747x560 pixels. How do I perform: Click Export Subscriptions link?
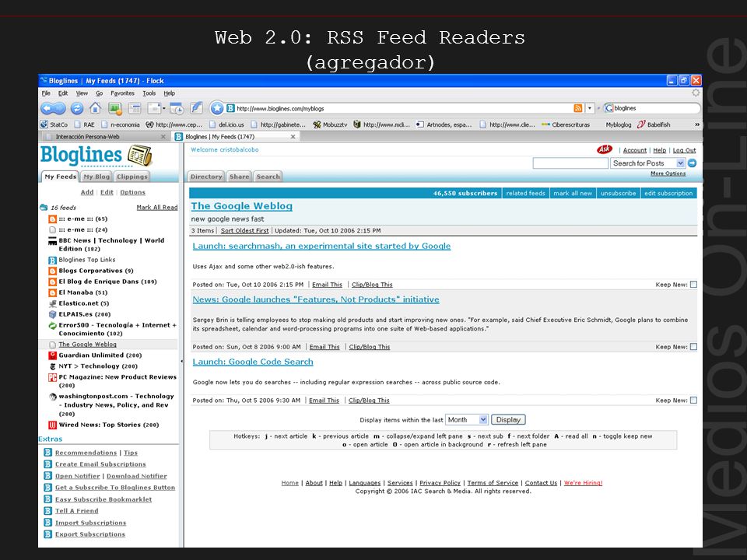click(x=90, y=534)
